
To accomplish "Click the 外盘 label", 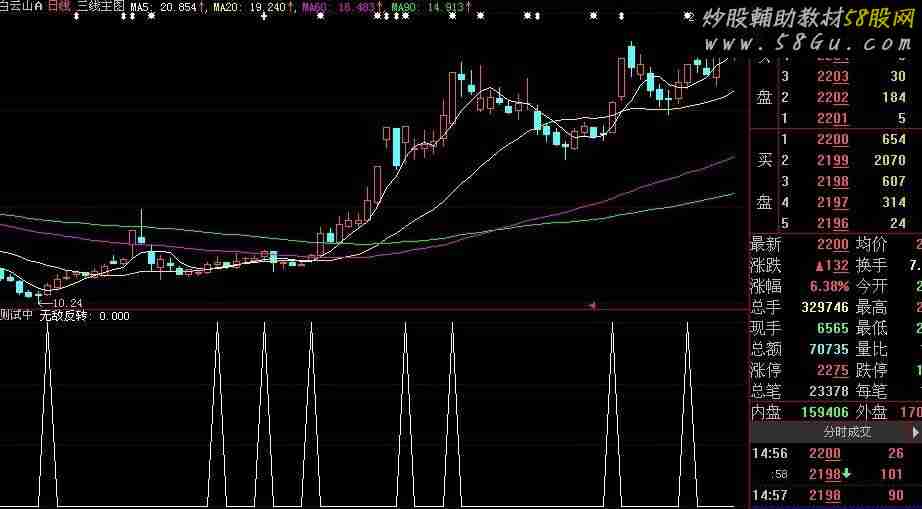I will 871,412.
